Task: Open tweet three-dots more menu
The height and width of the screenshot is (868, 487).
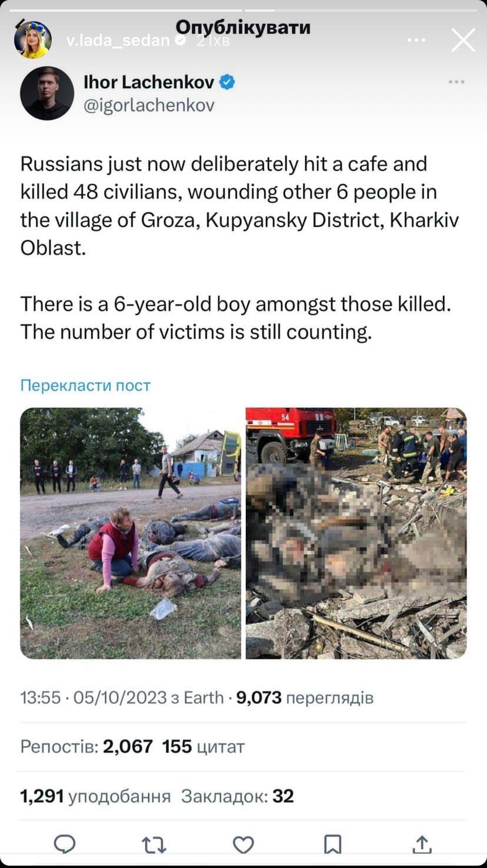Action: click(456, 82)
